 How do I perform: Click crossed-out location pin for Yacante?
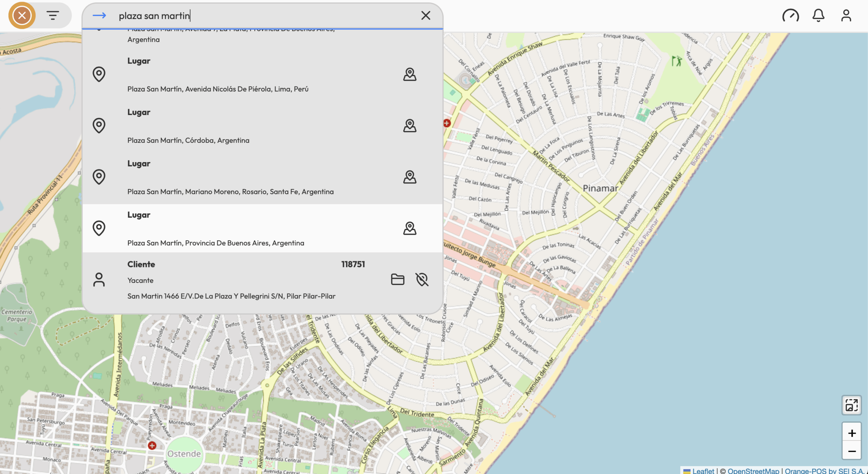pos(422,280)
